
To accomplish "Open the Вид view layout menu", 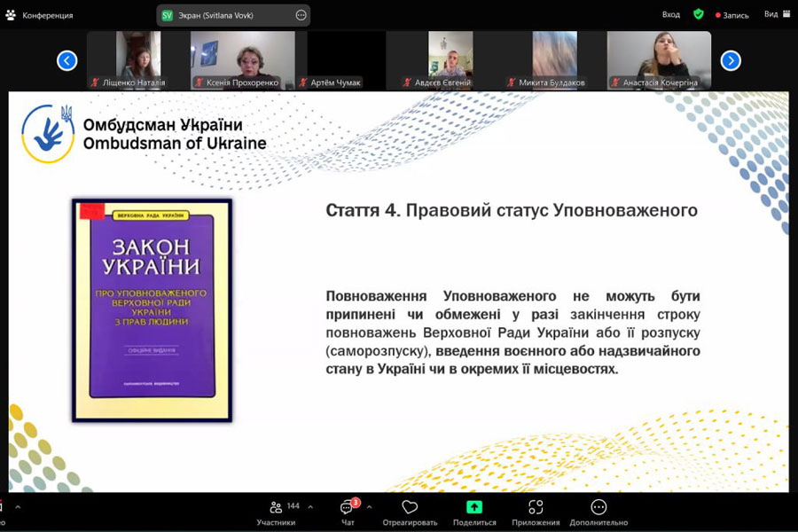I will 777,14.
